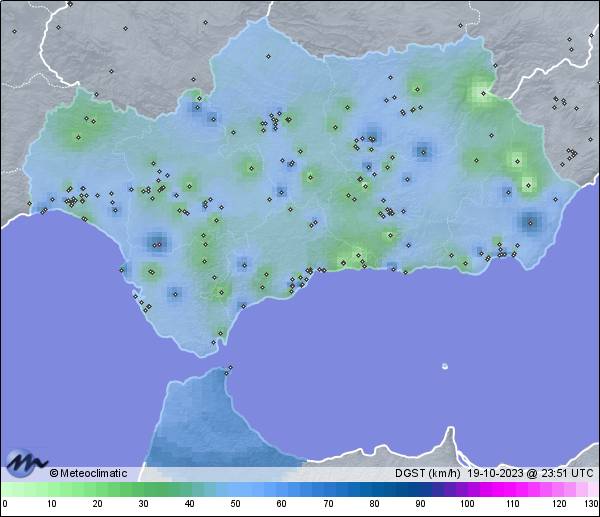
Task: Click the isolated station marker in gray area north of Jaén
Action: point(460,26)
